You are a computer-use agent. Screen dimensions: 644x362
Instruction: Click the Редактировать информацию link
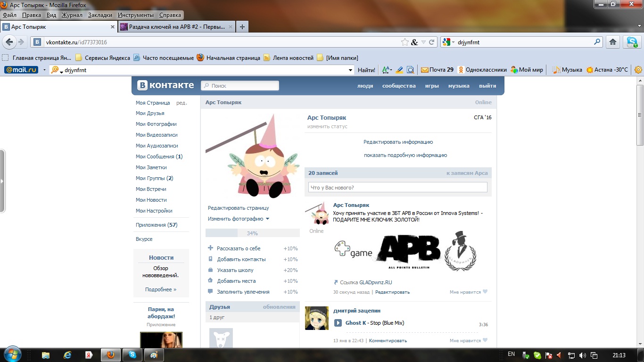click(398, 142)
